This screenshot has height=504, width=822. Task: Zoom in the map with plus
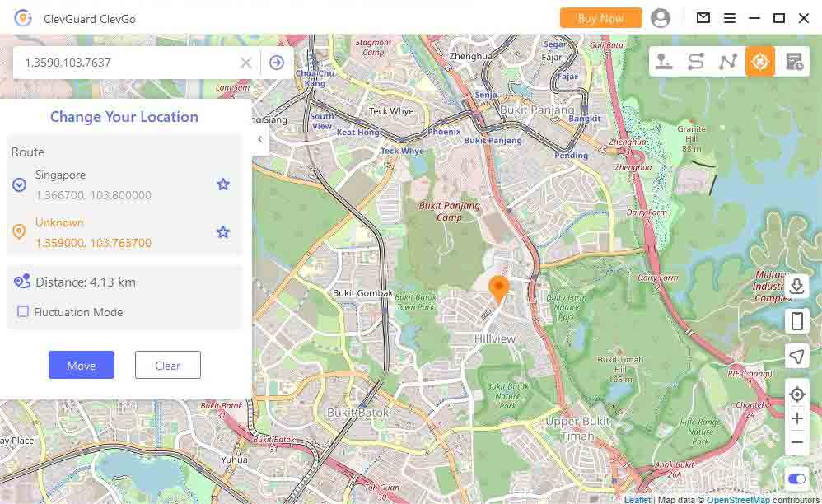coord(796,418)
